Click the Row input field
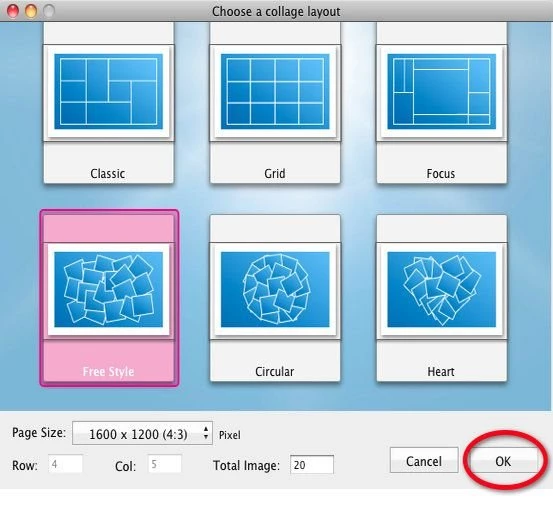This screenshot has height=505, width=553. (66, 464)
